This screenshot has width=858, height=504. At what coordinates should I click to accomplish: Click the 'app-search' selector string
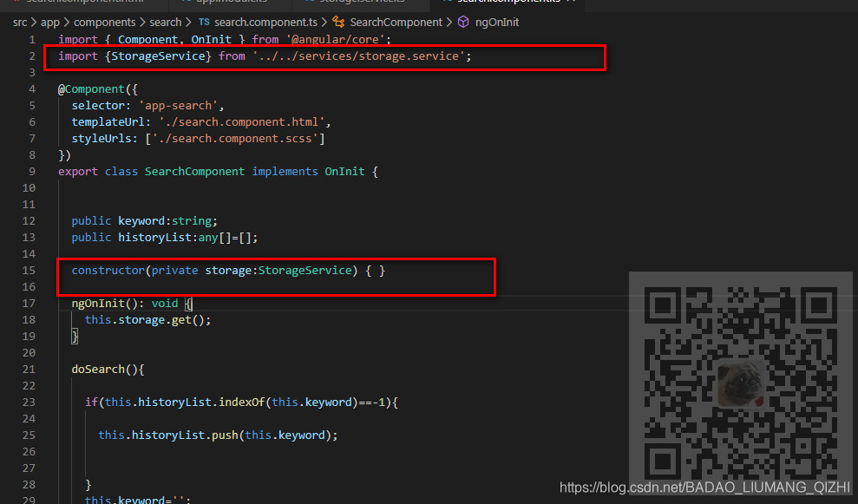[x=179, y=106]
